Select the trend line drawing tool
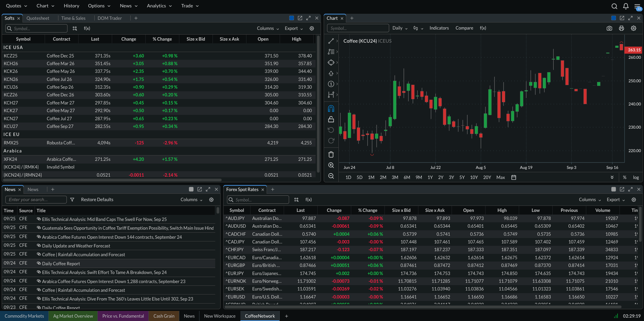The width and height of the screenshot is (644, 321). tap(331, 41)
